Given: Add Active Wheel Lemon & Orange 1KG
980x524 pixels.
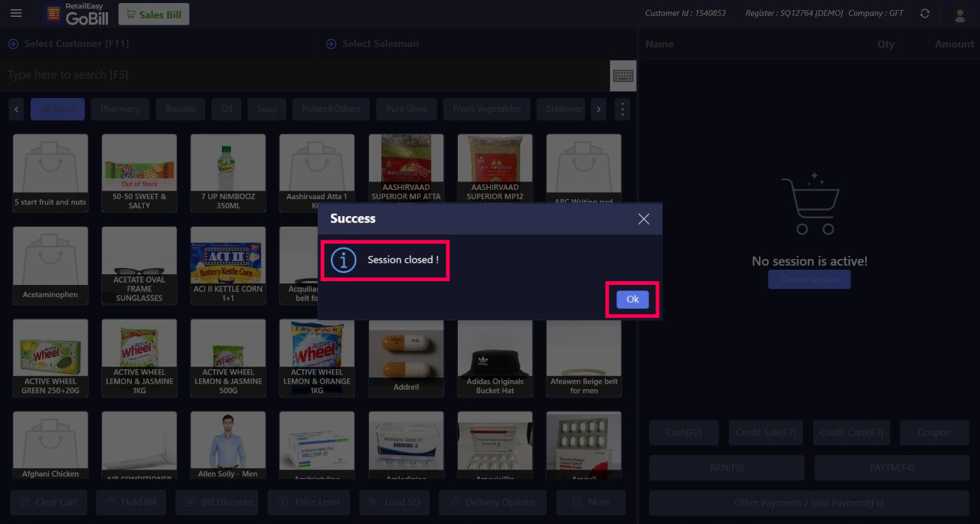Looking at the screenshot, I should coord(317,358).
